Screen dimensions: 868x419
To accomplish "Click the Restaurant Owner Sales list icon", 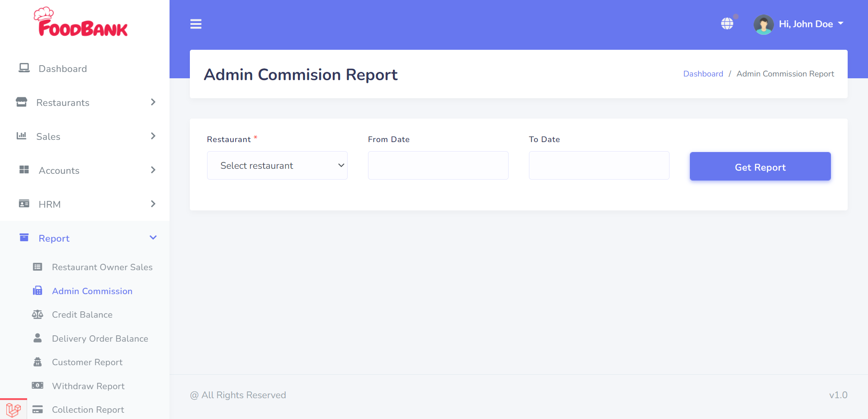I will tap(38, 267).
